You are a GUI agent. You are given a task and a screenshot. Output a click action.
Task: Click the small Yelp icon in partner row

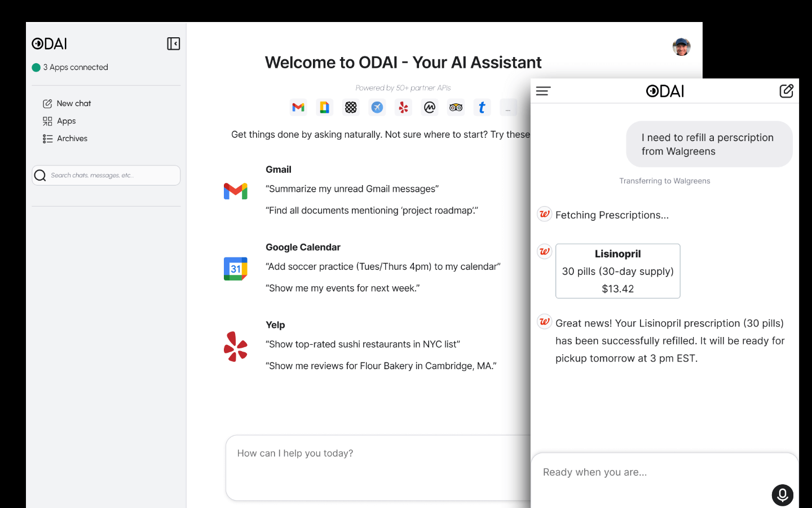(403, 107)
